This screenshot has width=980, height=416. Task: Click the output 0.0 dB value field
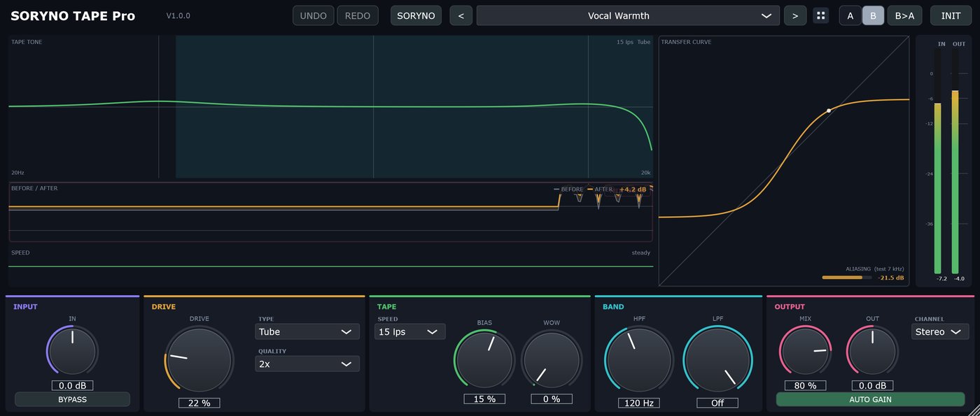tap(872, 385)
